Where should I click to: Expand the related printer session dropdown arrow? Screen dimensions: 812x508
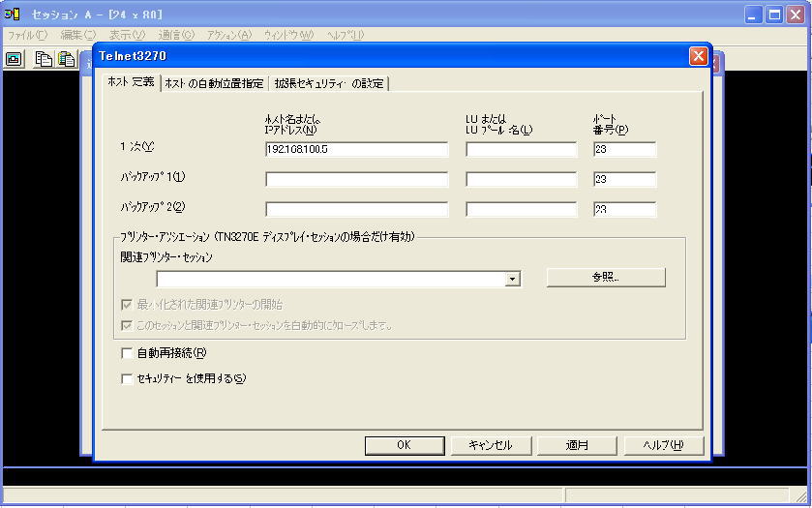click(x=513, y=279)
